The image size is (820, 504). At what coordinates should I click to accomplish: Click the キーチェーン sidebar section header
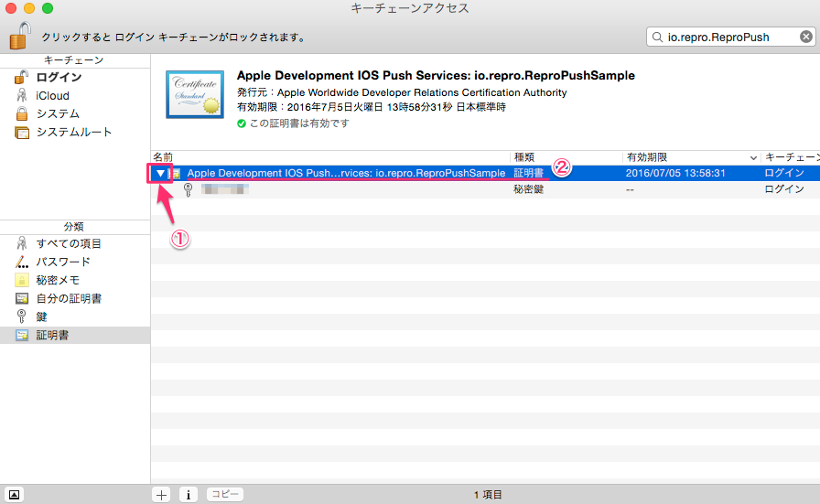coord(74,60)
